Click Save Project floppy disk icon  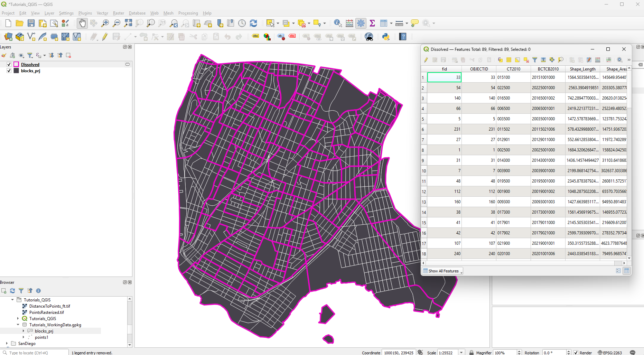coord(31,23)
